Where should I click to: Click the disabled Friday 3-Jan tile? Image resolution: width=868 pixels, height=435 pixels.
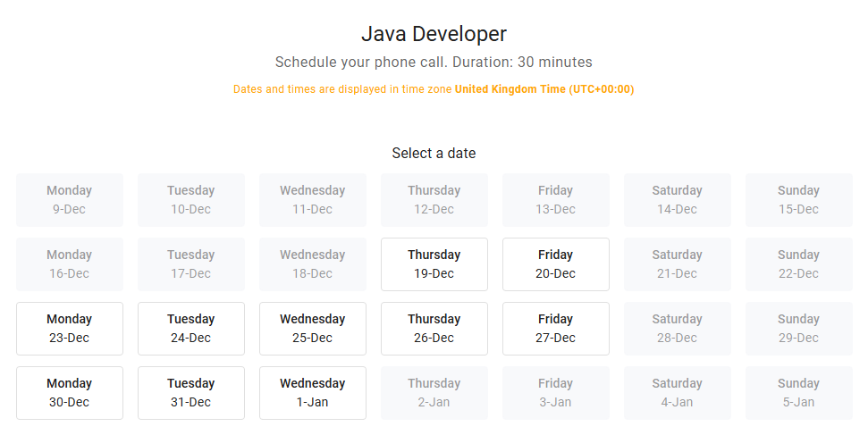point(556,393)
